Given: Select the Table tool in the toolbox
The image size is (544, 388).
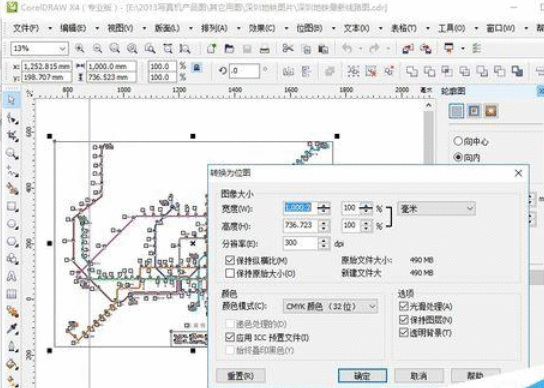Looking at the screenshot, I should [x=12, y=294].
